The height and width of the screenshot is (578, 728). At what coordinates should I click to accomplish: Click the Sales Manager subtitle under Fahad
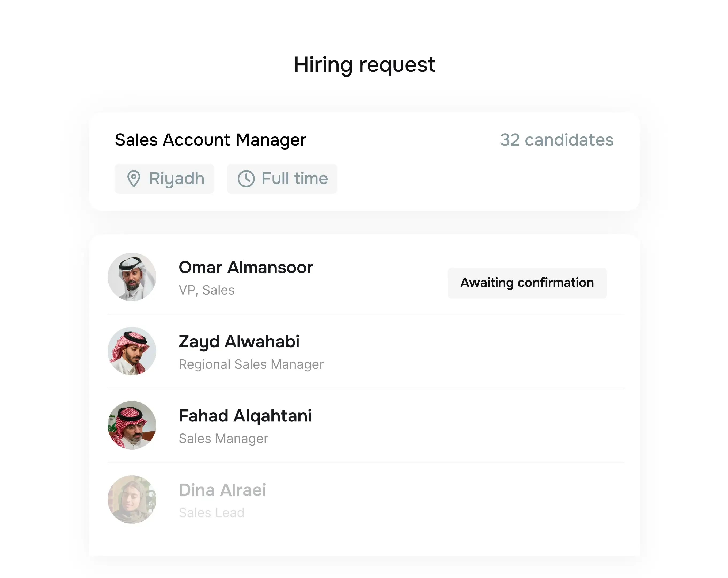pyautogui.click(x=223, y=438)
